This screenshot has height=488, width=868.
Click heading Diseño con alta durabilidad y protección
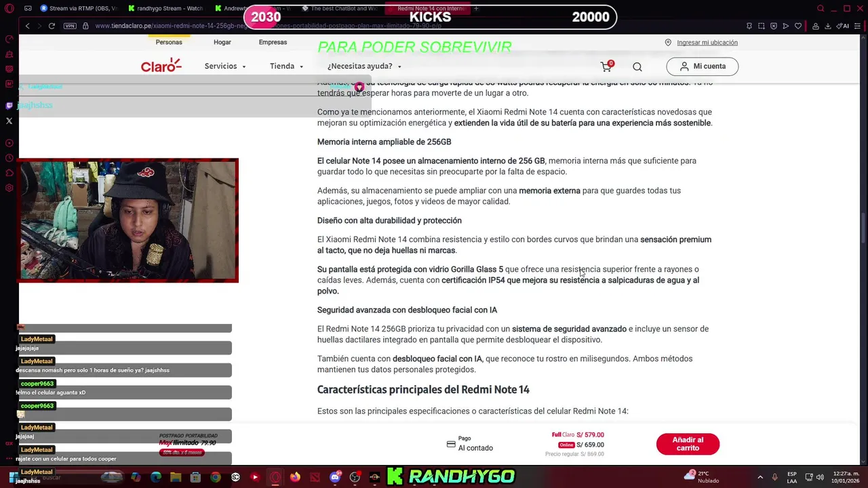pyautogui.click(x=389, y=220)
